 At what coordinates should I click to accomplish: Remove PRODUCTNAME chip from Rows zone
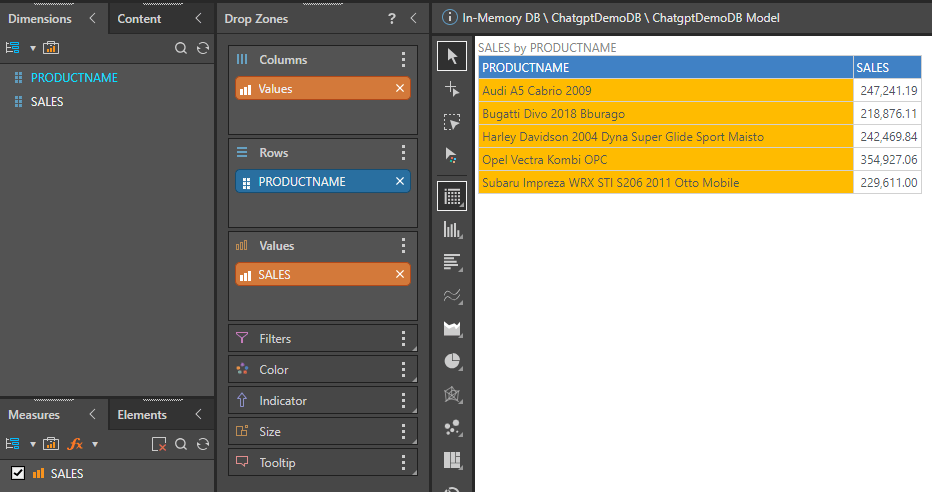[x=400, y=182]
